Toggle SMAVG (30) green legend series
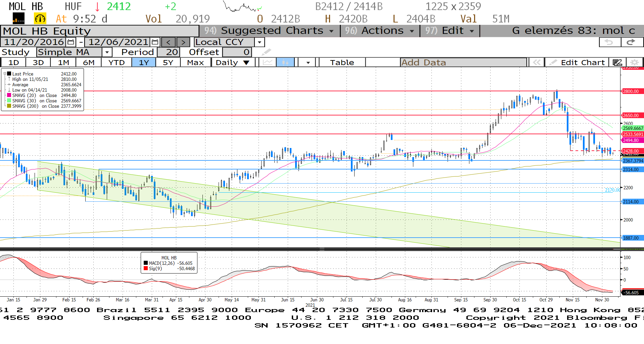 9,101
